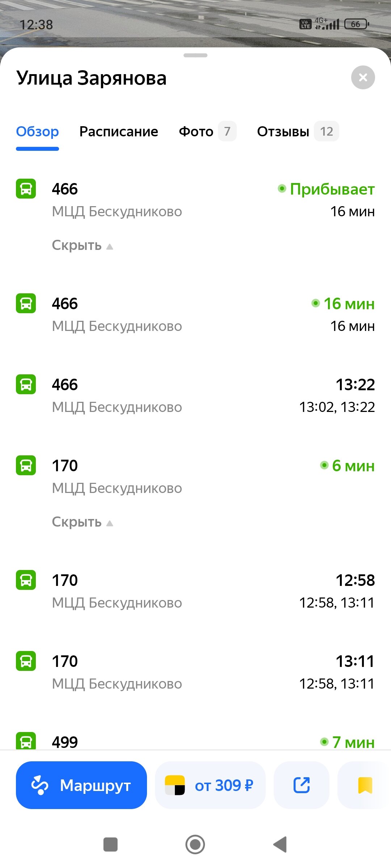
Task: Tap the Маршрут button
Action: 81,785
